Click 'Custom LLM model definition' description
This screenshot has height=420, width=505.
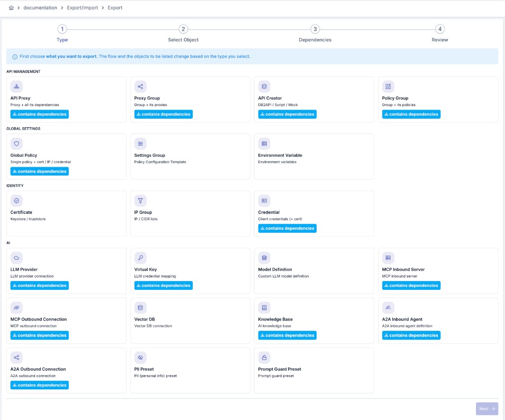284,276
